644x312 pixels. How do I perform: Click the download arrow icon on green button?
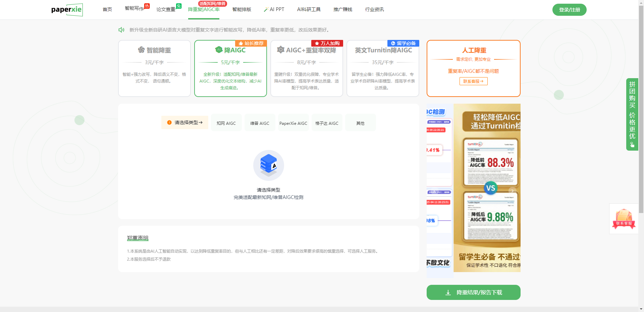pyautogui.click(x=448, y=293)
